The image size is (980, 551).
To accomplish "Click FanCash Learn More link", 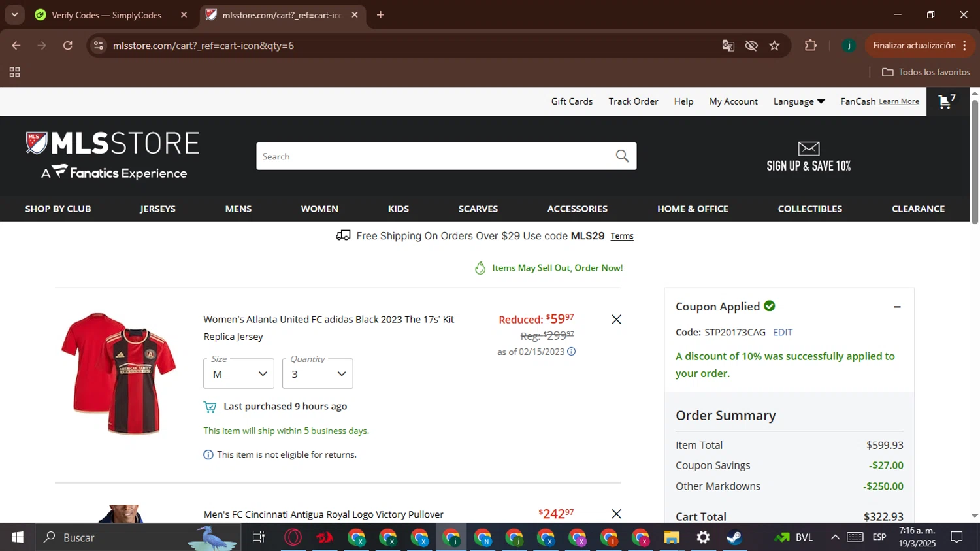I will tap(899, 101).
